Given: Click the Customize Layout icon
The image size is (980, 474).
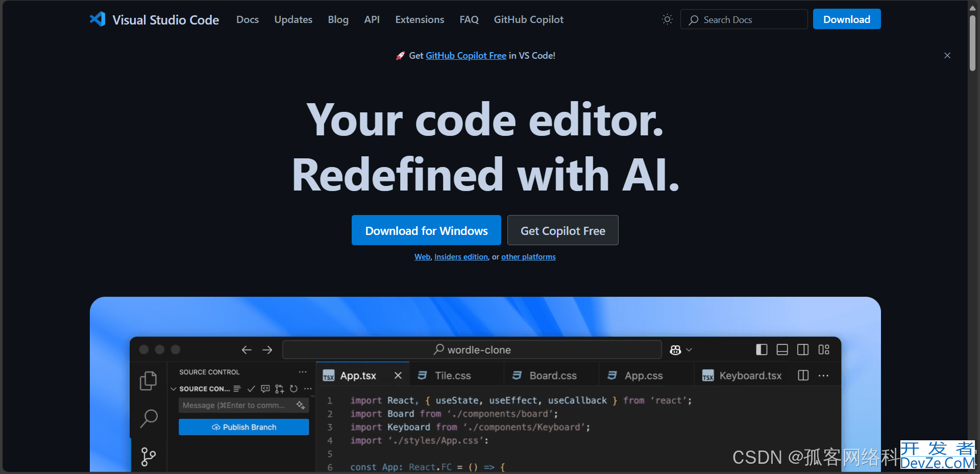Looking at the screenshot, I should [824, 350].
